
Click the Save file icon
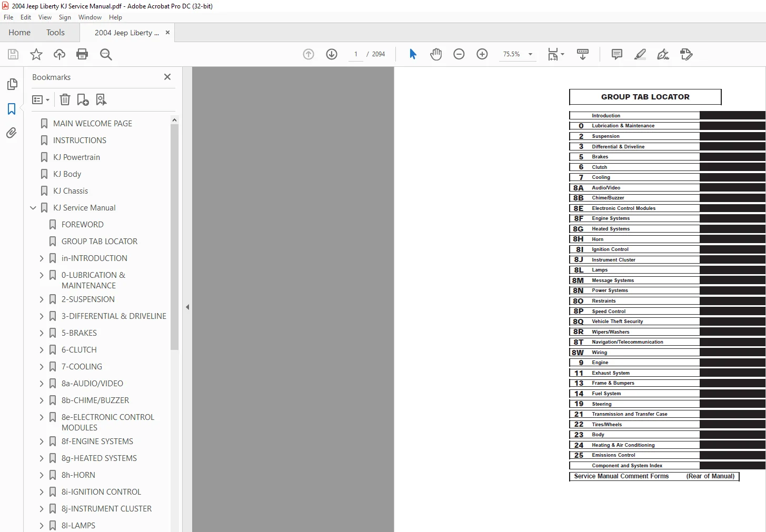[x=13, y=54]
